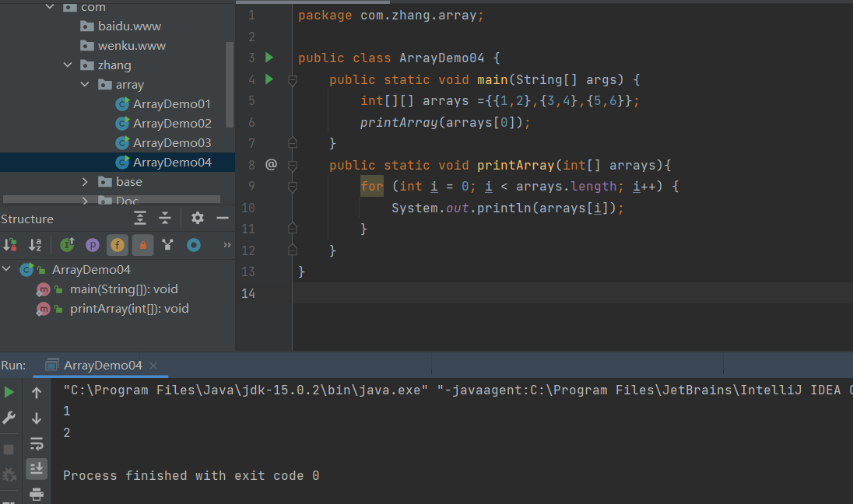Select wenku.www package in project tree

click(x=122, y=46)
